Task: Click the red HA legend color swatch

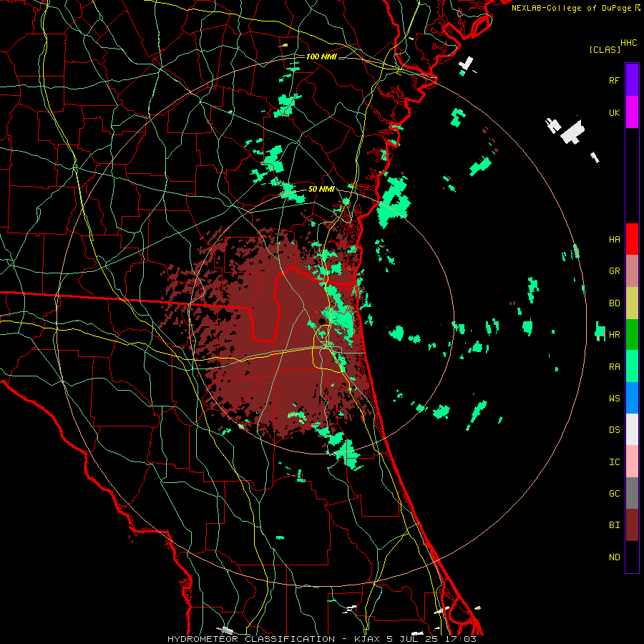Action: pyautogui.click(x=632, y=239)
